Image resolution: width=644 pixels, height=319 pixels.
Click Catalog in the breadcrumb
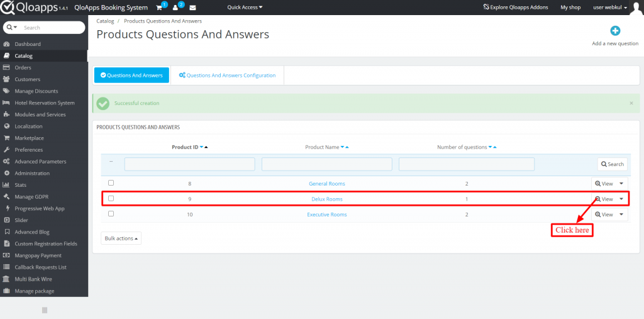[105, 21]
